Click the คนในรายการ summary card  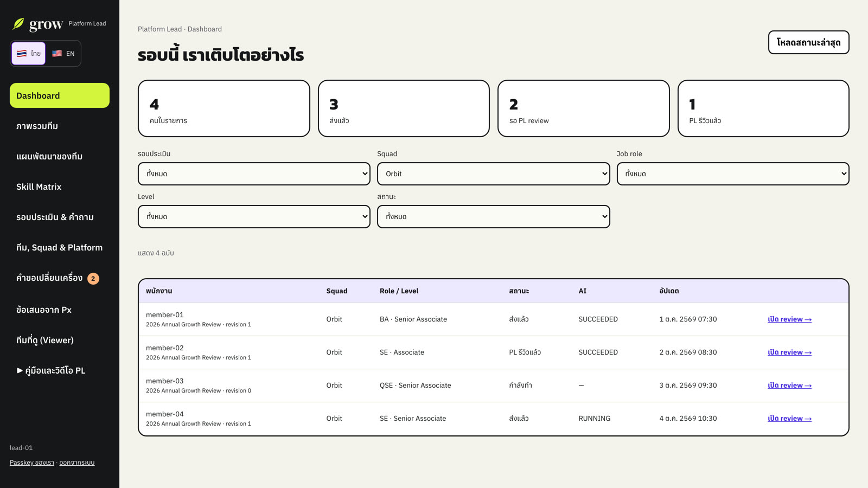point(224,108)
